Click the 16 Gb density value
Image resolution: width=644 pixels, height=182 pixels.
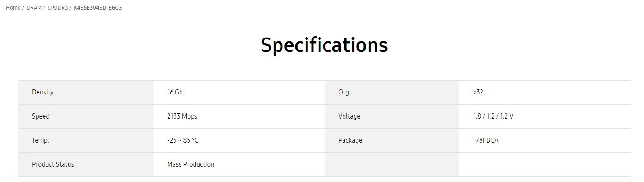point(175,92)
